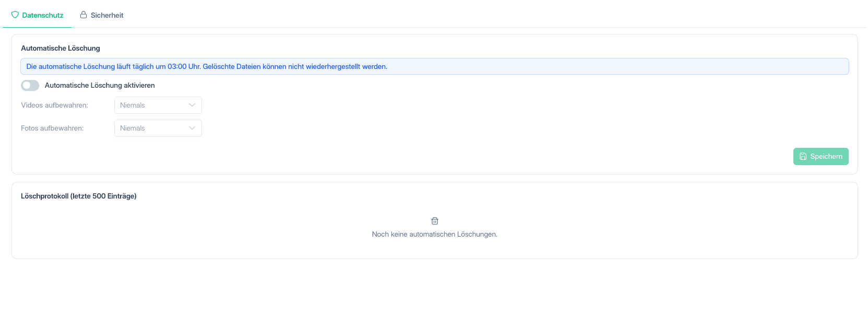Click the shield icon next to Datenschutz

coord(15,15)
